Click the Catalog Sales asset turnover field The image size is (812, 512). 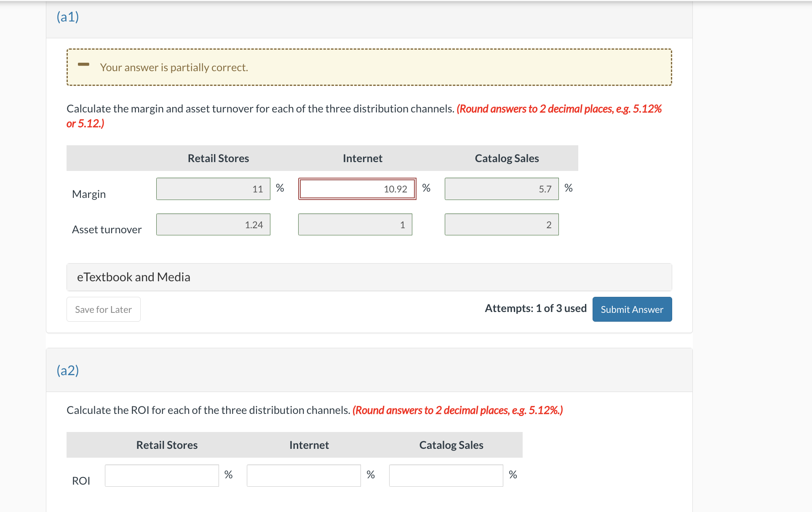[501, 225]
